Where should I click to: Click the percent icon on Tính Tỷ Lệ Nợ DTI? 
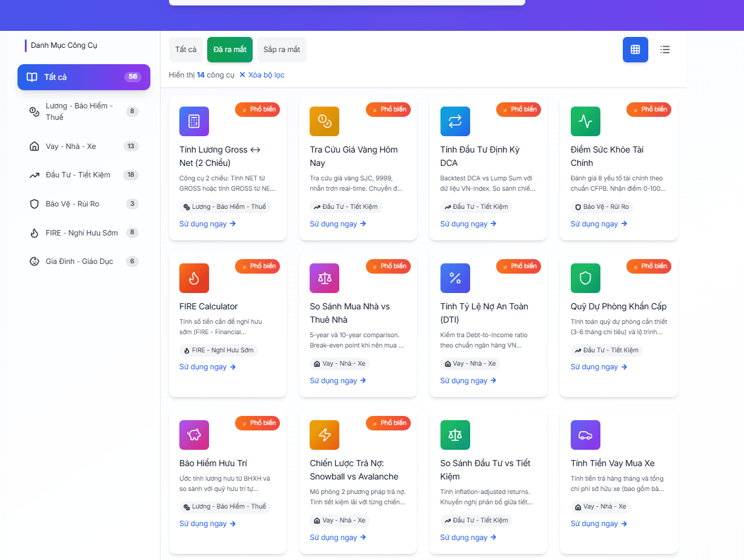pyautogui.click(x=455, y=278)
